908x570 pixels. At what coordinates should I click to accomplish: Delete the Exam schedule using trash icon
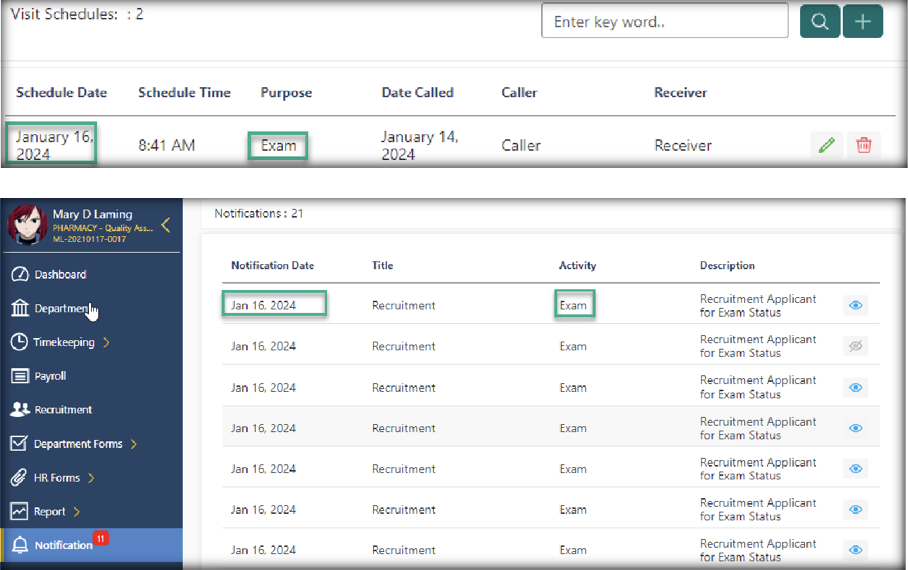[864, 145]
